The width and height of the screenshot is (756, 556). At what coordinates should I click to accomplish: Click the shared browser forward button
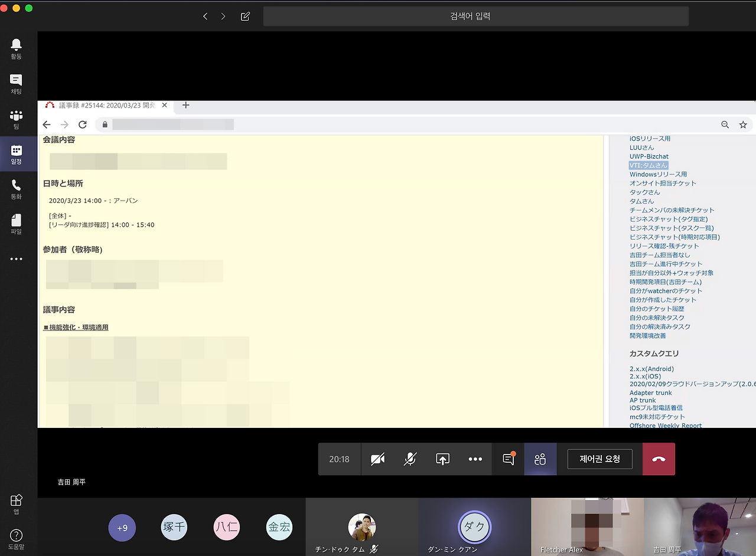point(65,125)
